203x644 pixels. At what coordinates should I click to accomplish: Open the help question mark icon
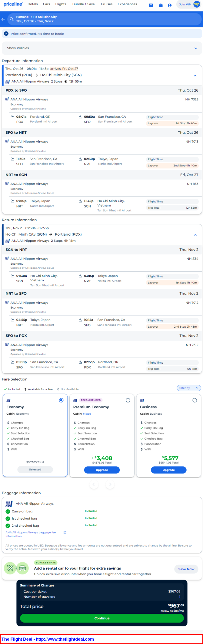[x=151, y=5]
